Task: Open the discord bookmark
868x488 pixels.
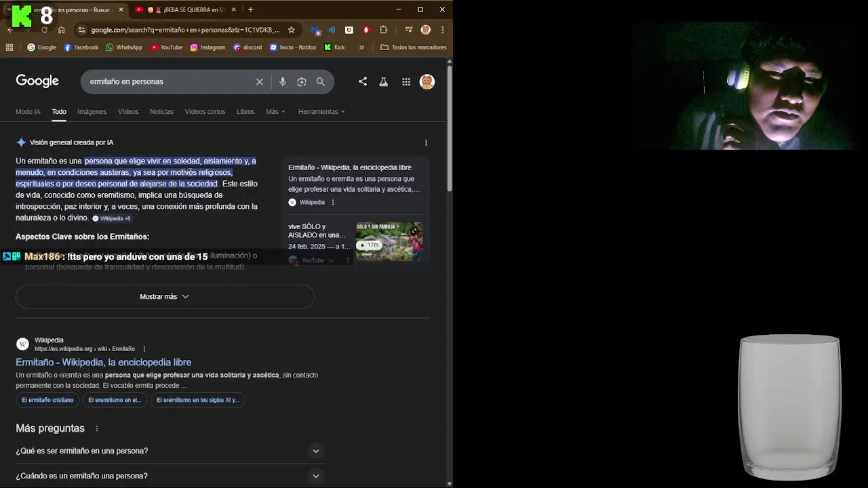Action: (x=248, y=47)
